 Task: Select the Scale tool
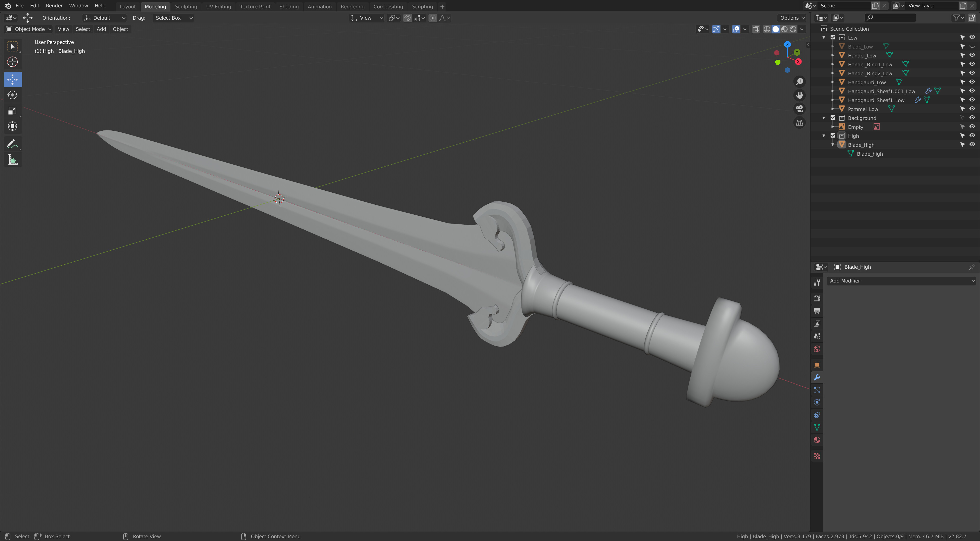13,111
